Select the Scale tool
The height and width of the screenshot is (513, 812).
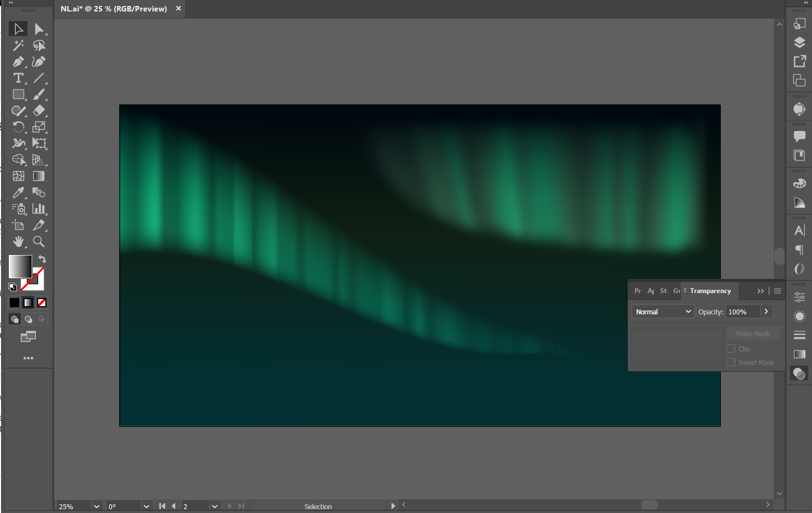(x=39, y=127)
